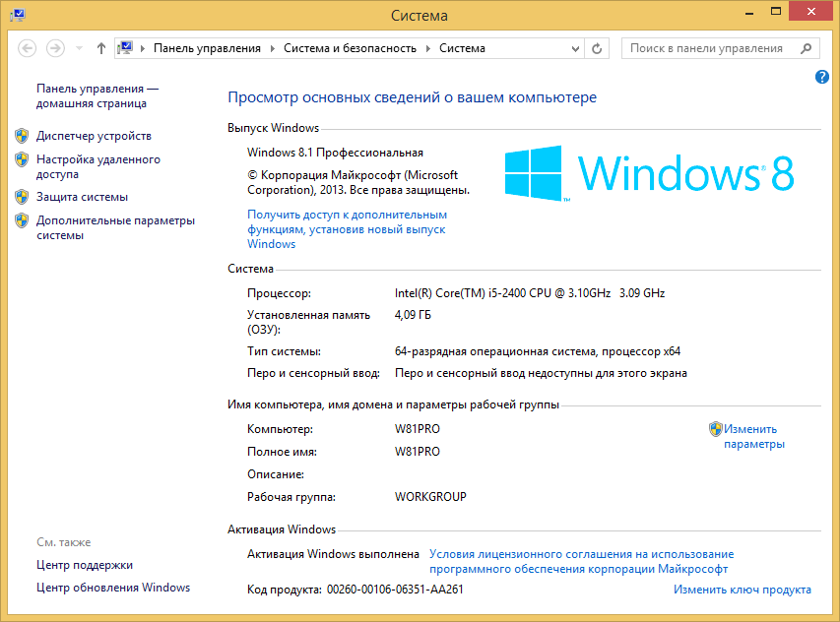Click computer name W81PRO next to Компьютер
The image size is (840, 622).
coord(417,429)
